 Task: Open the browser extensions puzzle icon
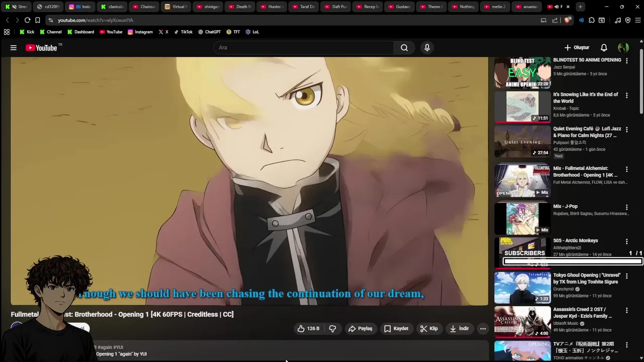[592, 20]
